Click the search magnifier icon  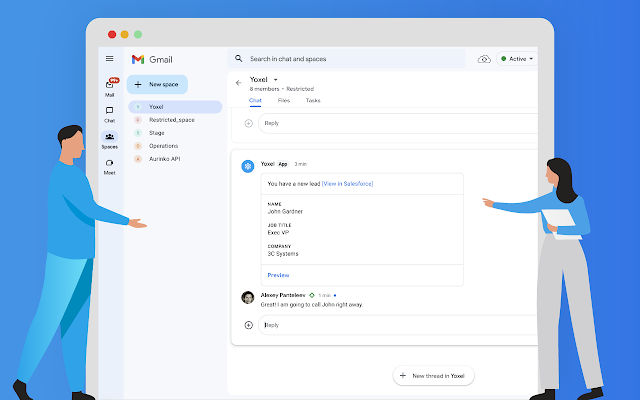[239, 59]
